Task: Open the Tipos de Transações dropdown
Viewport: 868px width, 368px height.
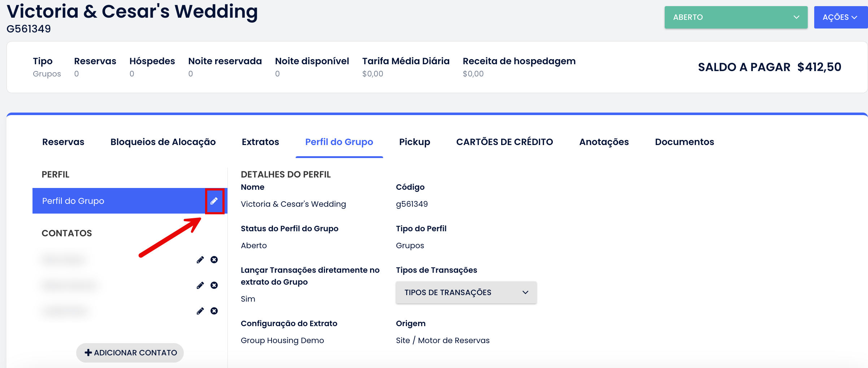Action: [x=466, y=293]
